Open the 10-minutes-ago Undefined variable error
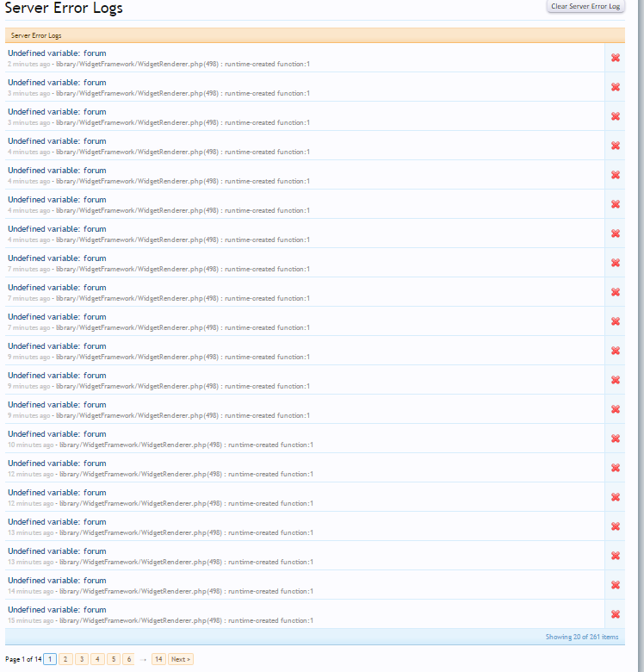644x672 pixels. click(57, 434)
